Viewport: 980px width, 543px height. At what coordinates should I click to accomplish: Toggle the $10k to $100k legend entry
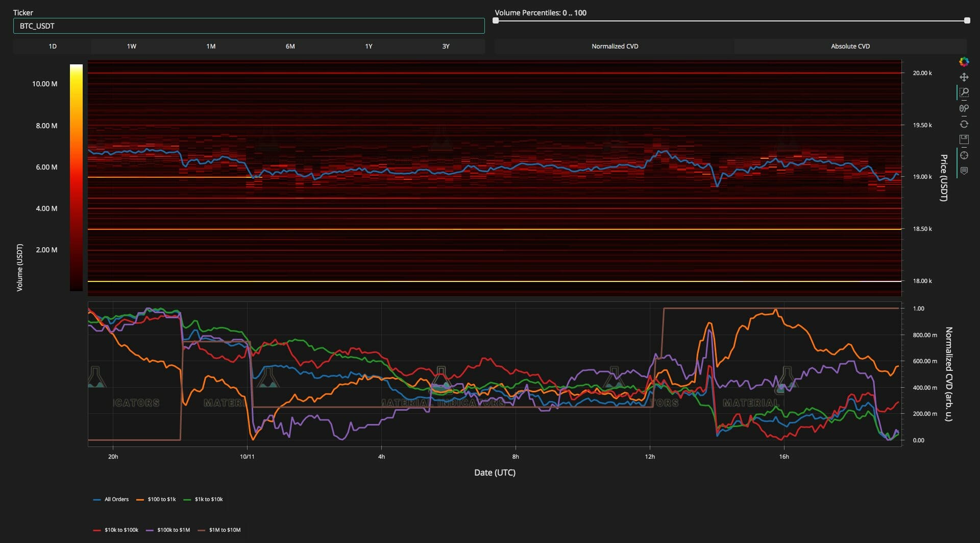(x=116, y=530)
